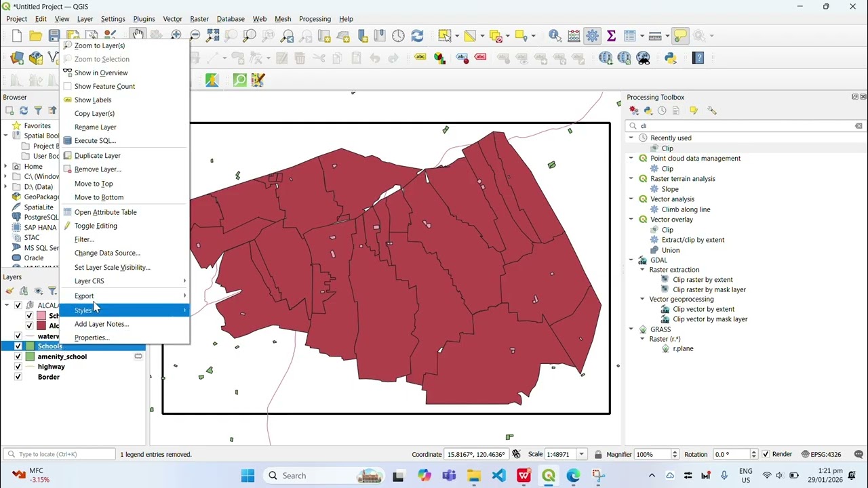Open project using the folder icon
Screen dimensions: 868x488
[x=35, y=36]
